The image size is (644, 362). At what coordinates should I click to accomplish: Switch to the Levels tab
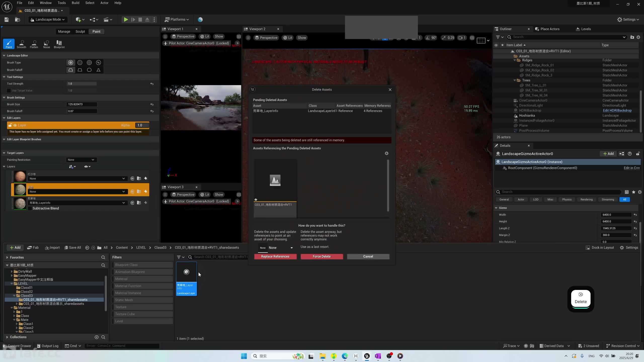[584, 29]
